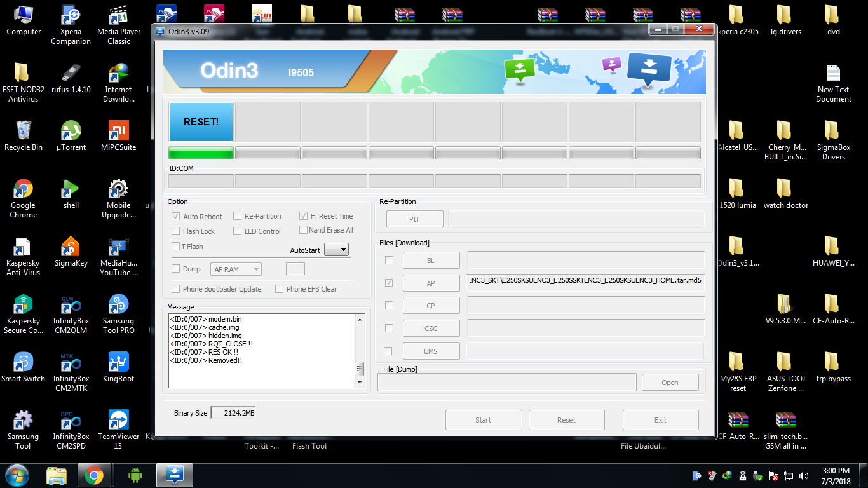Open the frp bypass folder on the desktop
The width and height of the screenshot is (868, 488).
point(833,367)
